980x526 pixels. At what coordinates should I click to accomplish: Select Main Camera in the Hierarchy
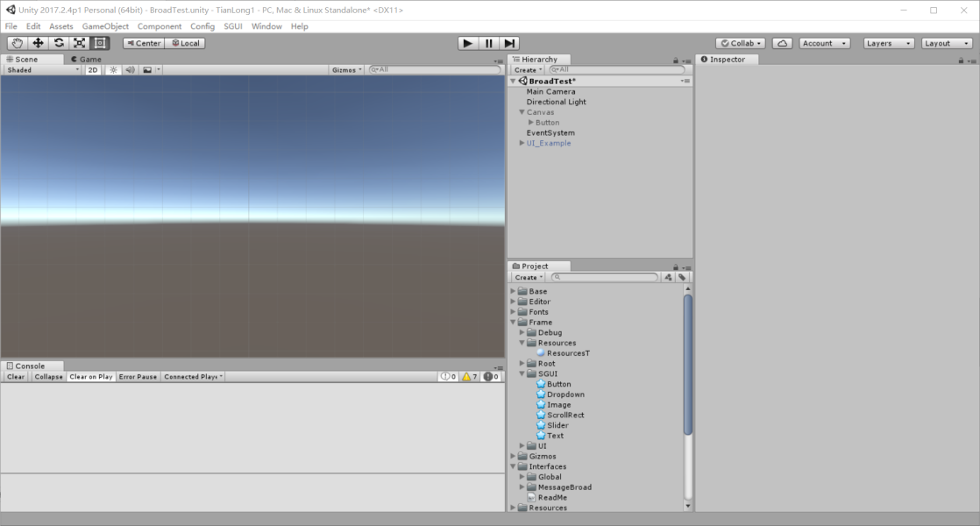(x=550, y=92)
